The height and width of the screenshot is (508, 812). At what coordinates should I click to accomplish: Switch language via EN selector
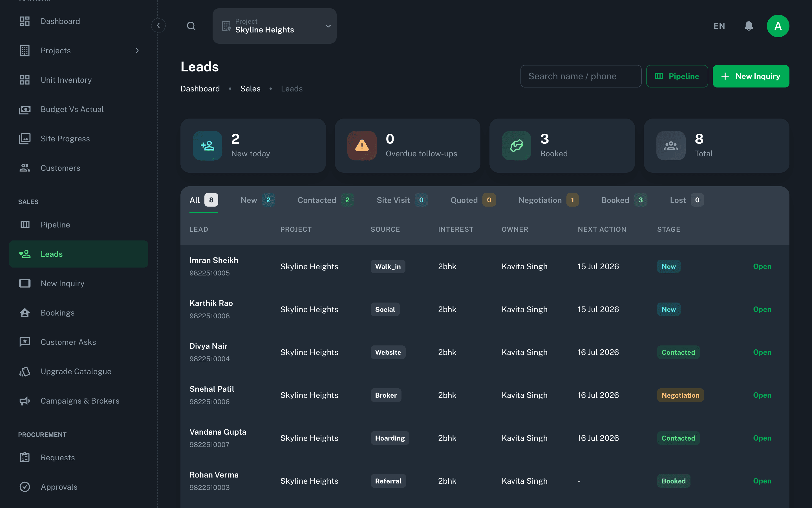tap(719, 26)
